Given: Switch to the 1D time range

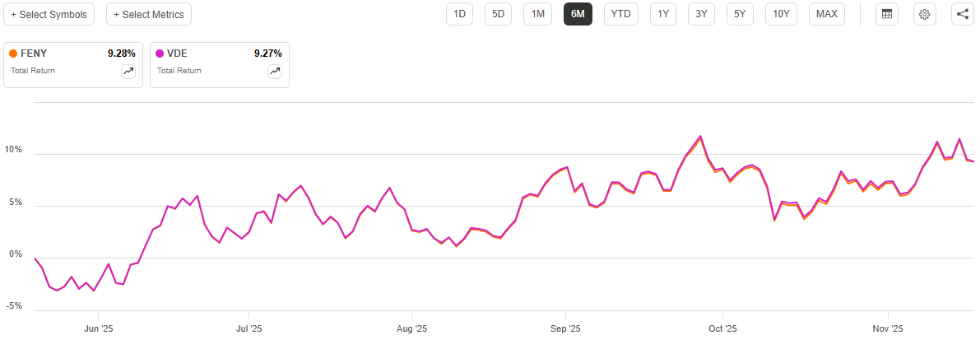Looking at the screenshot, I should coord(460,14).
